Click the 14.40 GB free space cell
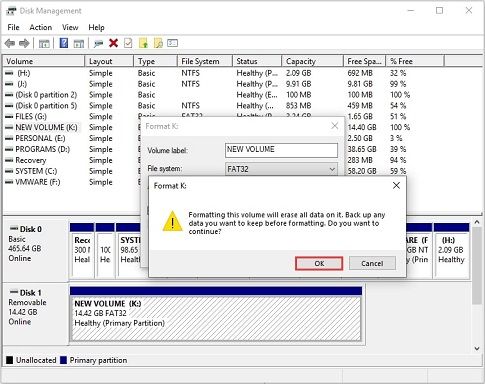 click(362, 127)
